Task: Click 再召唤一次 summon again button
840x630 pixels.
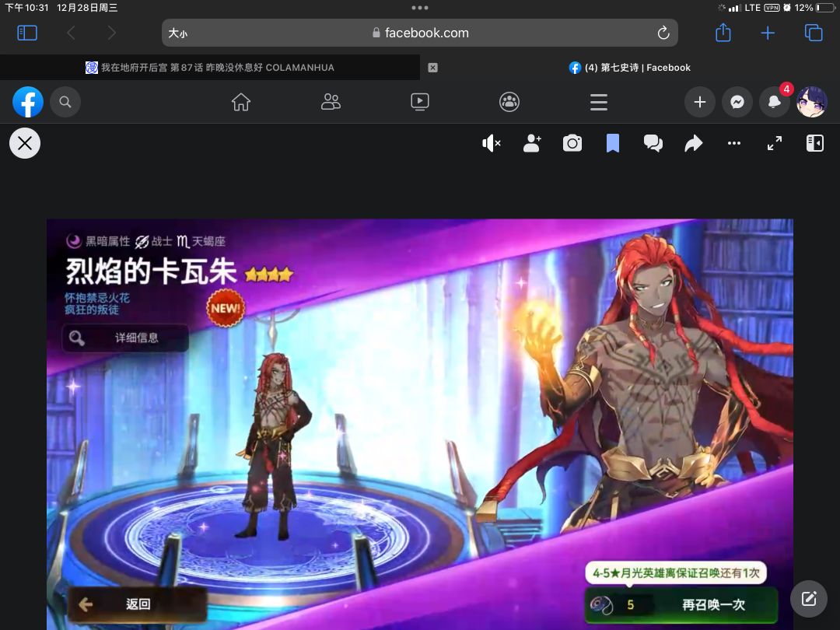Action: click(x=681, y=605)
